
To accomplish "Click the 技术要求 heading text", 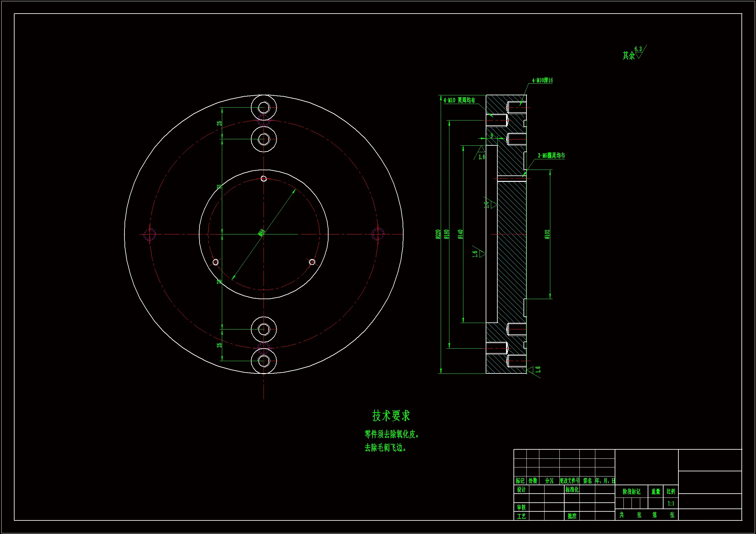I will point(391,416).
